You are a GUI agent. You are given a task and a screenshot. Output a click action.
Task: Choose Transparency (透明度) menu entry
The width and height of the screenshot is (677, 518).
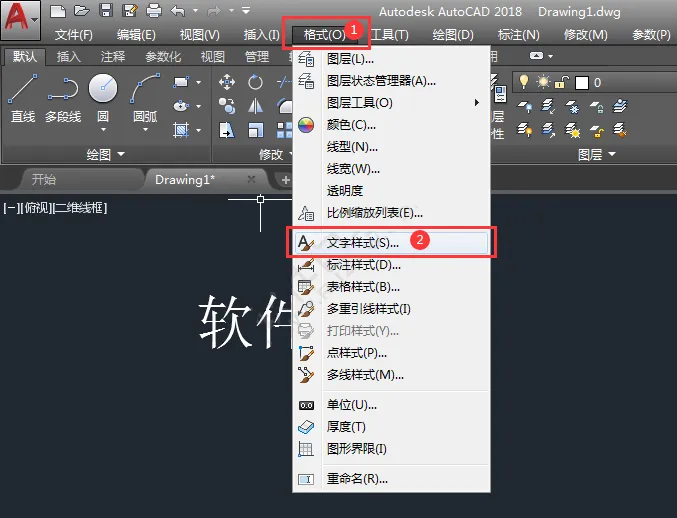coord(391,190)
